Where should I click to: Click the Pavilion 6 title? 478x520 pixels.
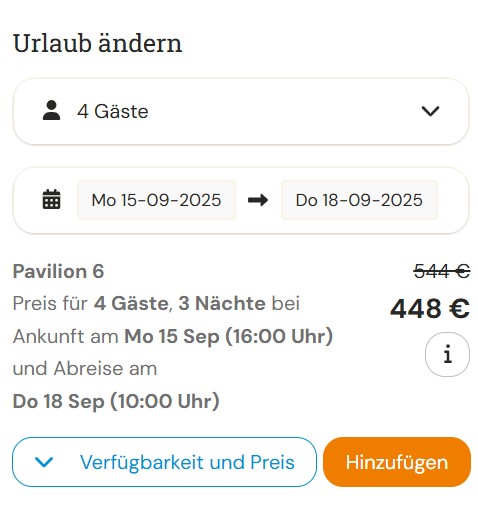pos(58,271)
